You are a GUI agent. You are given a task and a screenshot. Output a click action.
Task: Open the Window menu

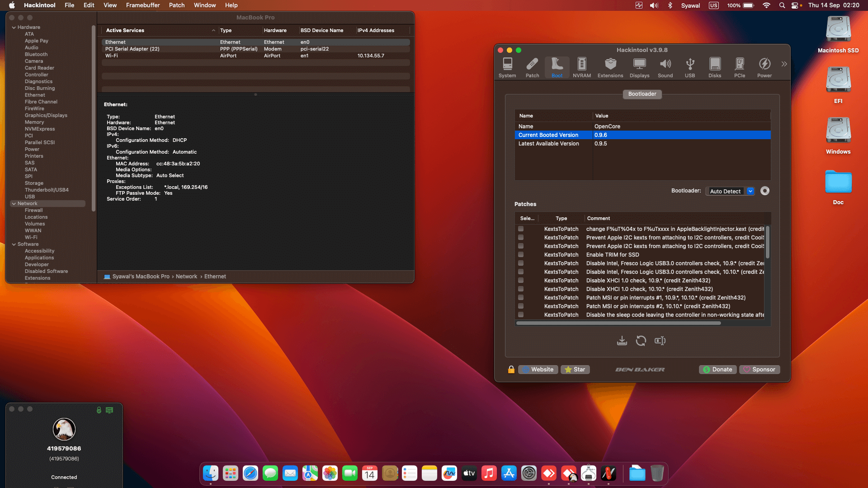pyautogui.click(x=204, y=5)
